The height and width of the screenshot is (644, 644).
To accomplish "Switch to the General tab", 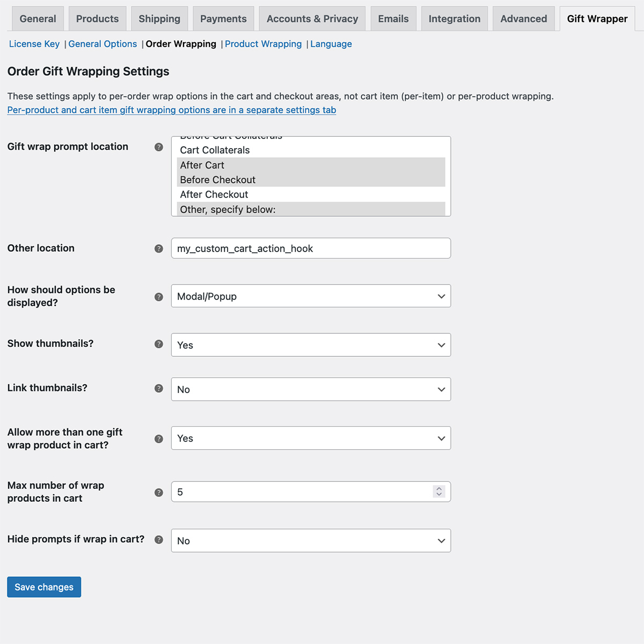I will (38, 19).
